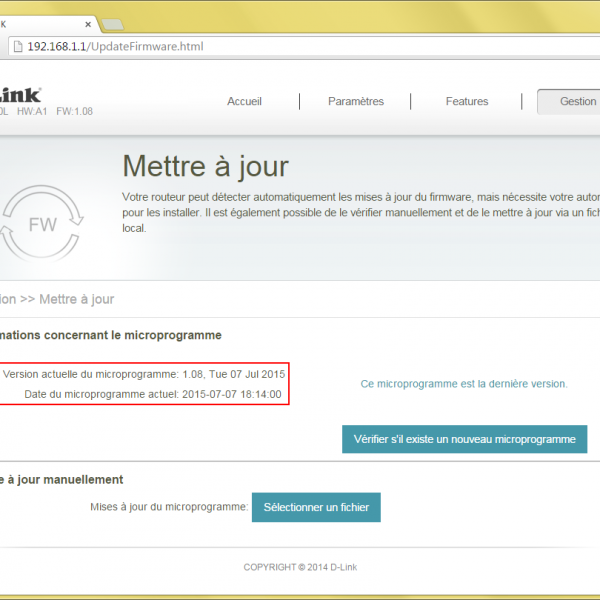This screenshot has height=600, width=600.
Task: Click the Sélectionner un fichier button
Action: click(x=316, y=507)
